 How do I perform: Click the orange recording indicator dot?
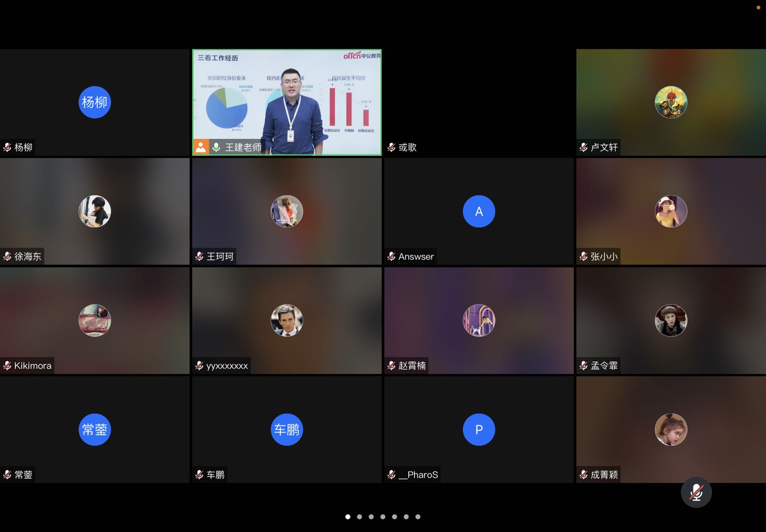point(758,7)
